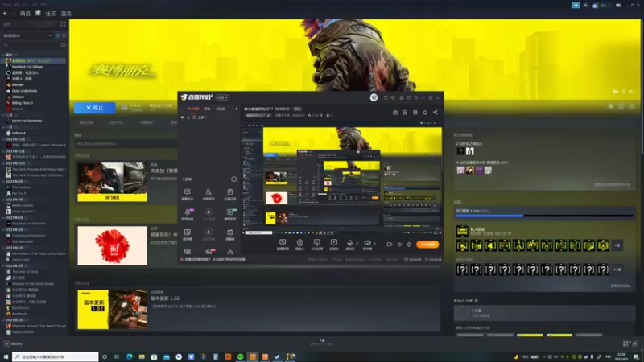Toggle the ready-to-play filter icon in sidebar
The height and width of the screenshot is (362, 644).
[x=64, y=35]
